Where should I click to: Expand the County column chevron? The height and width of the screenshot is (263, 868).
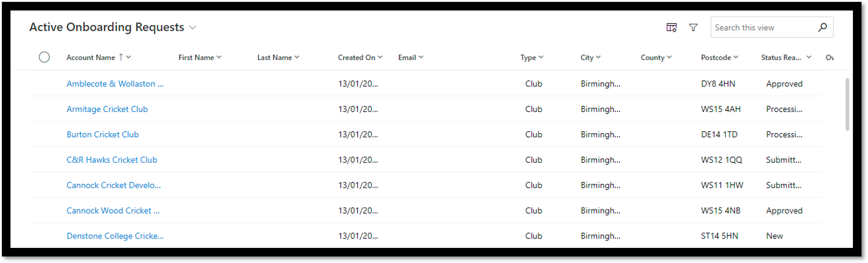pyautogui.click(x=669, y=57)
